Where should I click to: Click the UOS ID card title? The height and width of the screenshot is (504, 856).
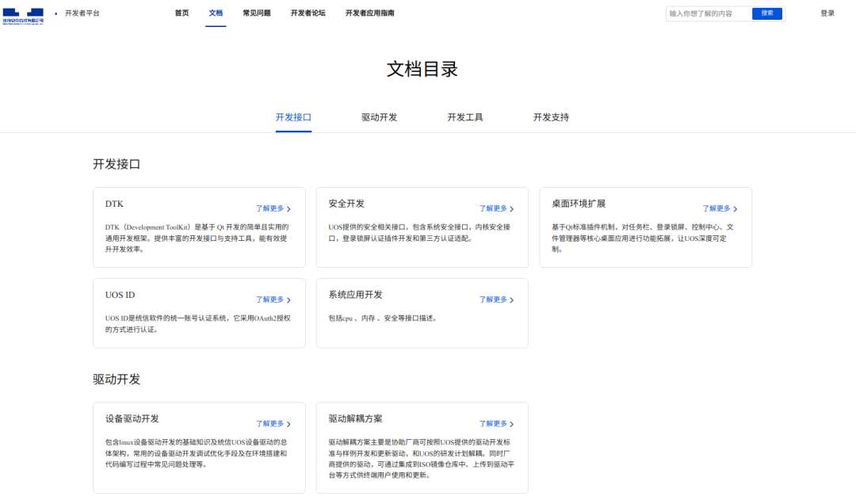click(120, 296)
